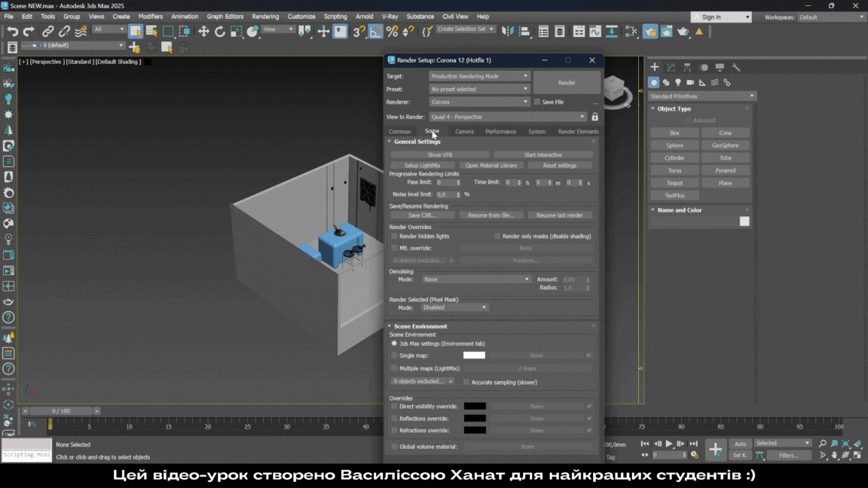Click the Single map white color swatch
This screenshot has height=488, width=868.
[x=475, y=355]
